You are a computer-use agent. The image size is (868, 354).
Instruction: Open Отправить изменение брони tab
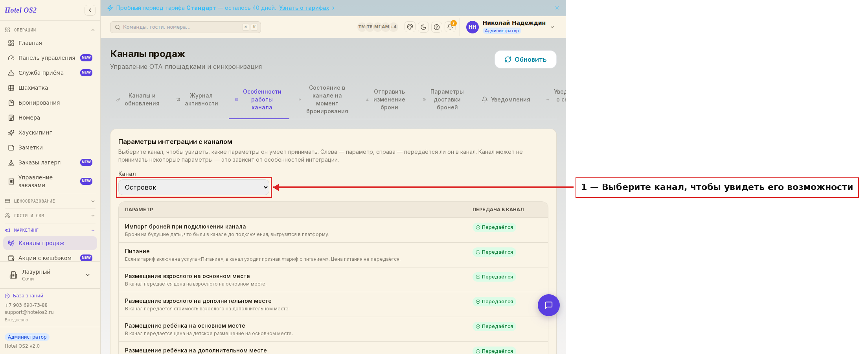pos(386,100)
